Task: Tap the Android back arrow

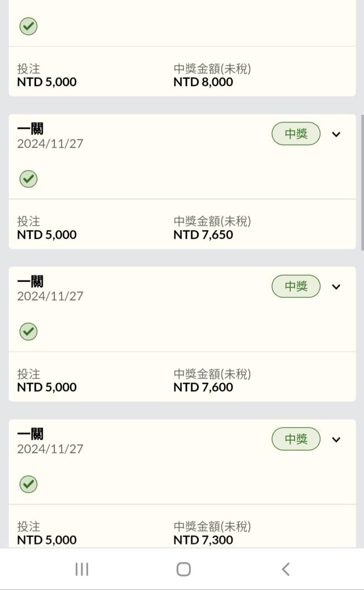Action: coord(286,569)
